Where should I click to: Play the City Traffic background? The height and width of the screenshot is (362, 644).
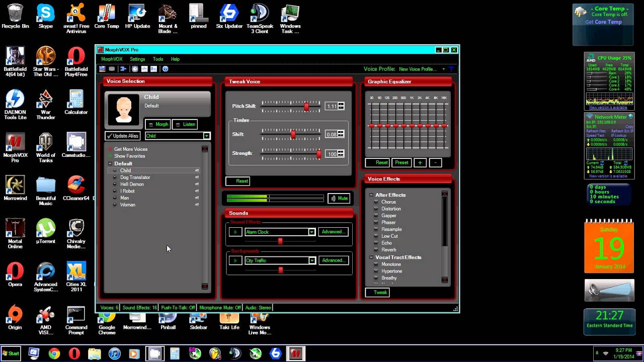click(x=234, y=260)
